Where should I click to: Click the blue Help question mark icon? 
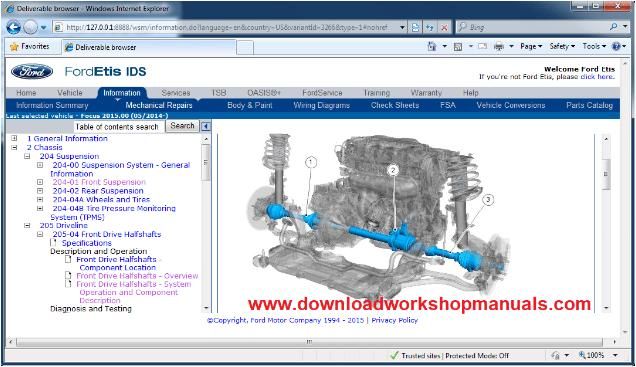(x=616, y=46)
